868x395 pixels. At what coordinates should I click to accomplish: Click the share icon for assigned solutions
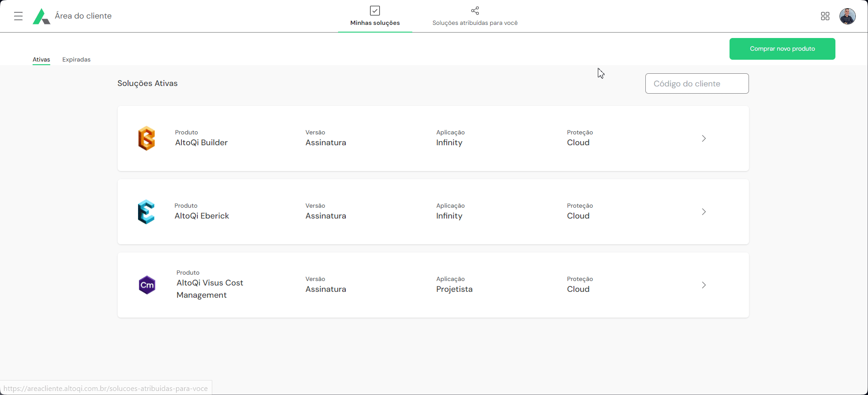pos(475,10)
